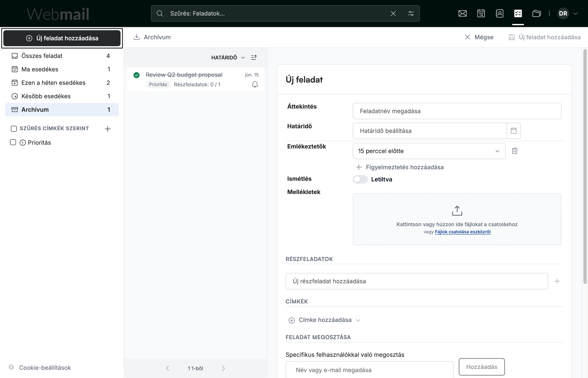The image size is (588, 378).
Task: Open search filter options icon
Action: (x=411, y=13)
